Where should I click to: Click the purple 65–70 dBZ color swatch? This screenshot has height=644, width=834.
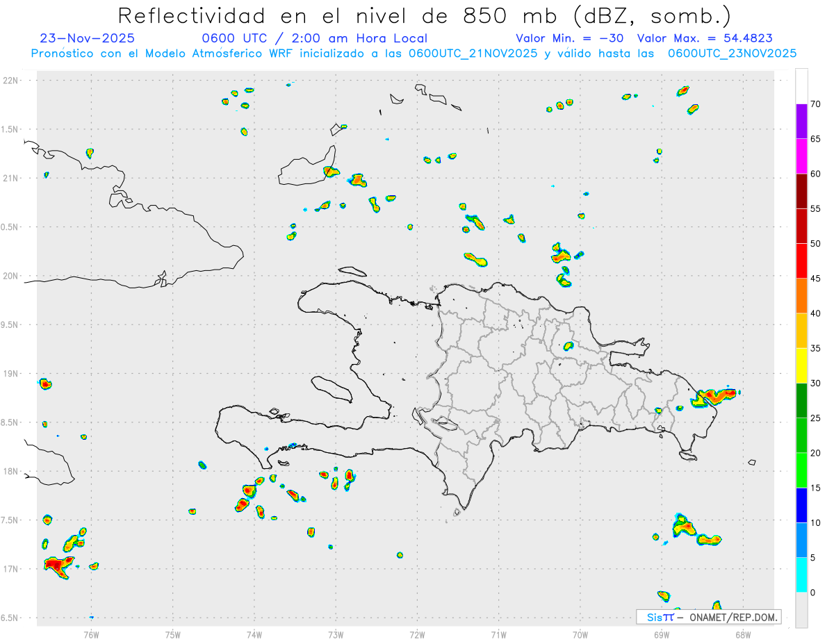(x=801, y=121)
